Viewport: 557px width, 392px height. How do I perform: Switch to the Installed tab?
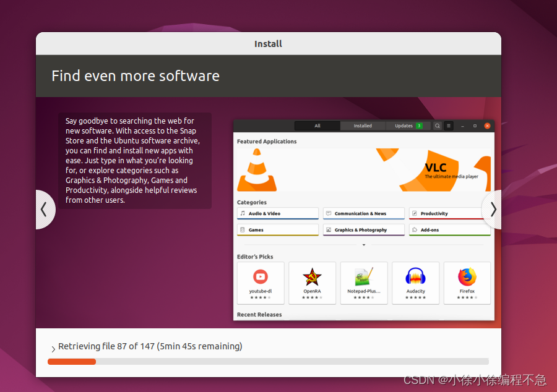362,126
